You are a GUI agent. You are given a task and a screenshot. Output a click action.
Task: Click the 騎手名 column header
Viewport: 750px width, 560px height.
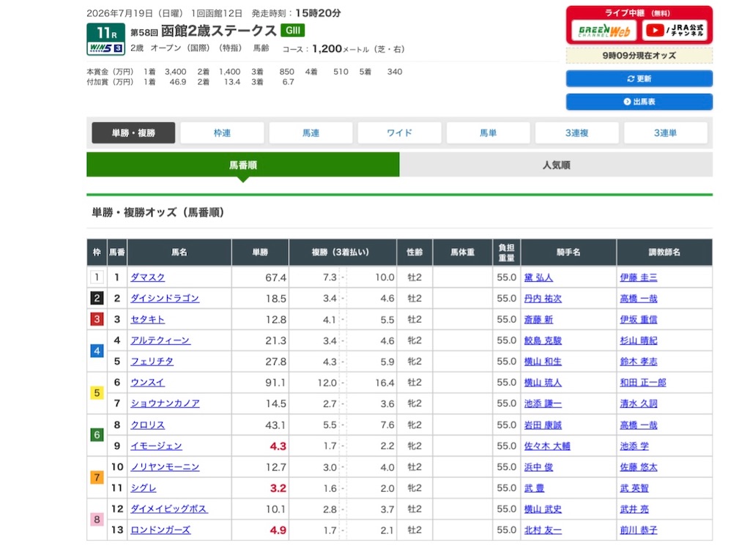pos(568,252)
